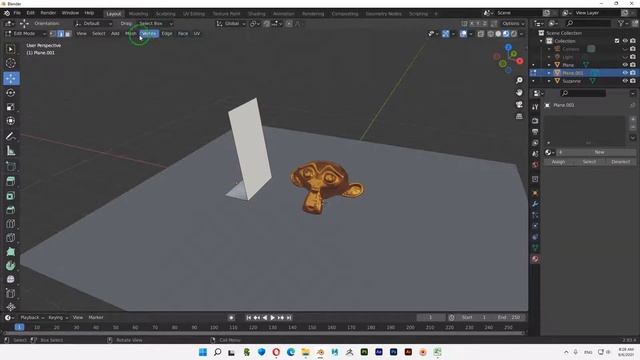Activate the Select Box tool icon
This screenshot has height=360, width=640.
11,49
